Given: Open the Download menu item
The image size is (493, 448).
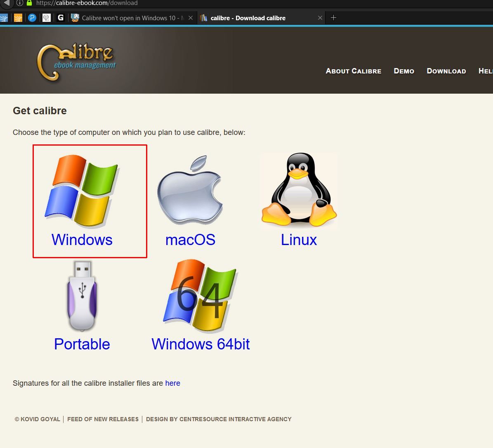Looking at the screenshot, I should pyautogui.click(x=446, y=71).
